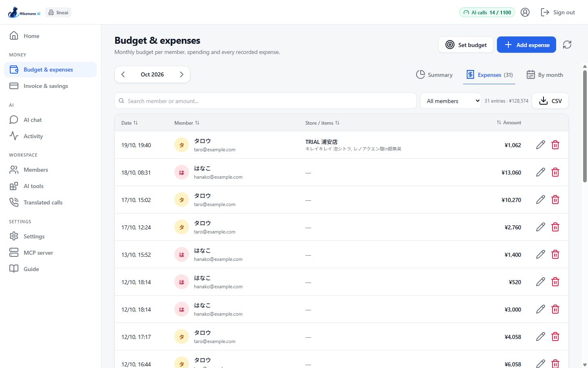Image resolution: width=588 pixels, height=368 pixels.
Task: Switch to the By month tab
Action: point(545,75)
